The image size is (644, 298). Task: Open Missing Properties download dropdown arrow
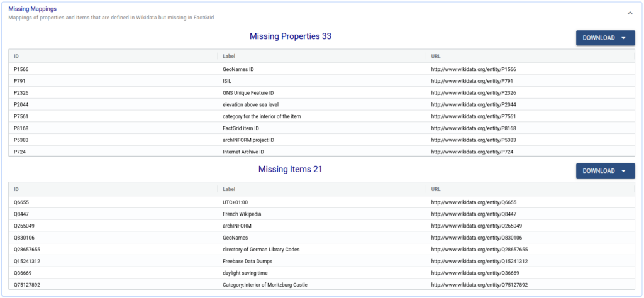[623, 38]
